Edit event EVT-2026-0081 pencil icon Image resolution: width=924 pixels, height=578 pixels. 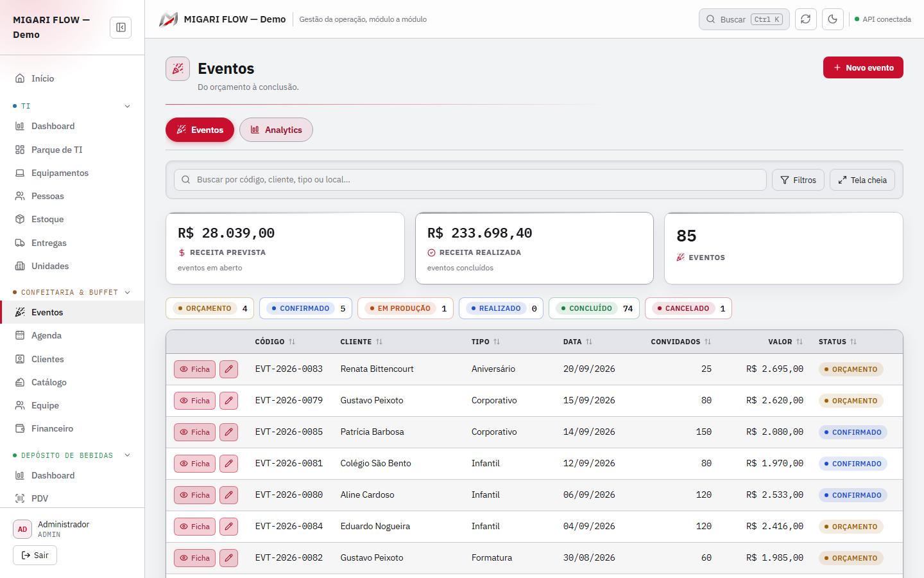click(229, 464)
